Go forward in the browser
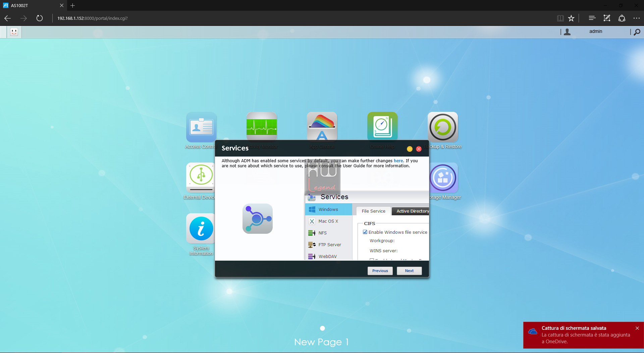The height and width of the screenshot is (353, 644). [x=23, y=18]
